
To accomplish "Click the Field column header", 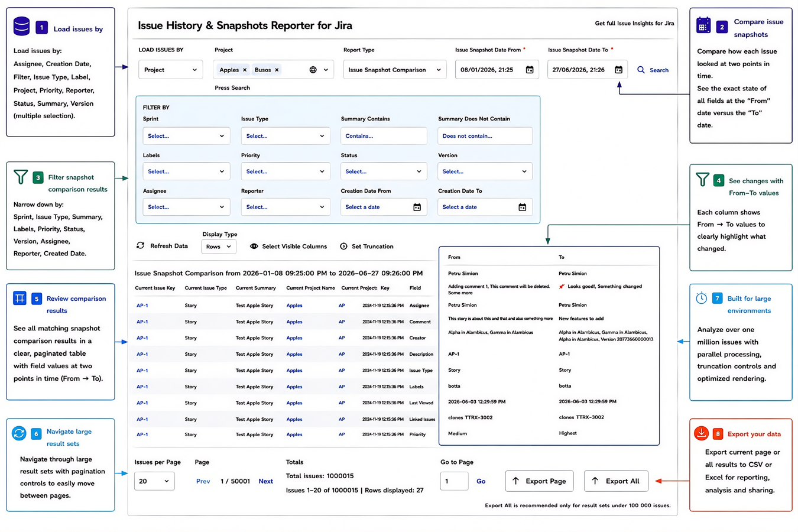I will click(415, 288).
